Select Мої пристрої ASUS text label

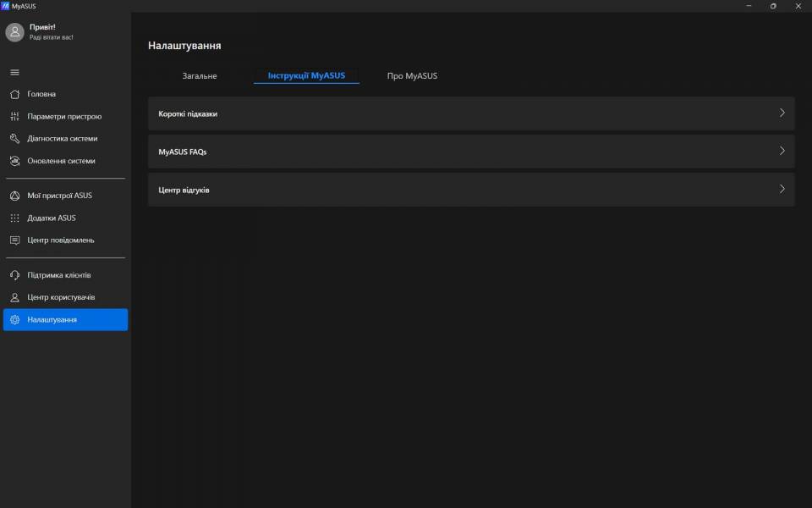(59, 196)
